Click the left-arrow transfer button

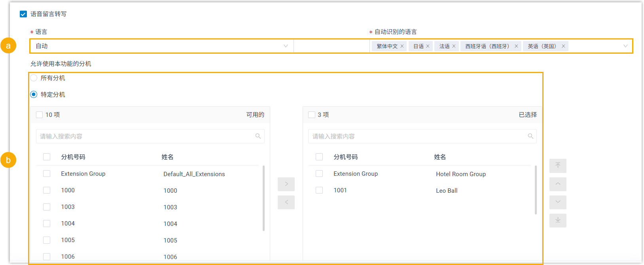pyautogui.click(x=286, y=202)
